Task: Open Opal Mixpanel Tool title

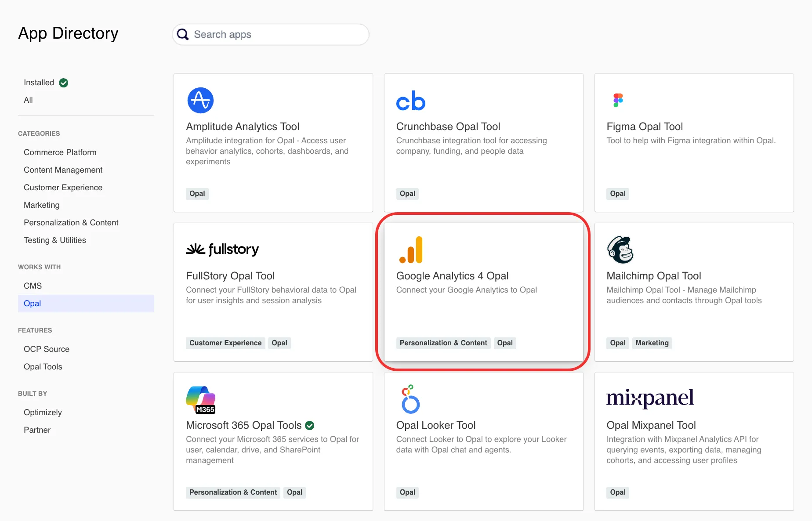Action: (x=651, y=425)
